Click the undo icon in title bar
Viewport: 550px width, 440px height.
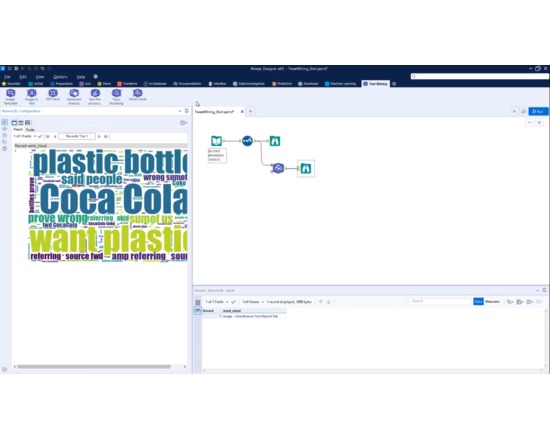coord(42,69)
